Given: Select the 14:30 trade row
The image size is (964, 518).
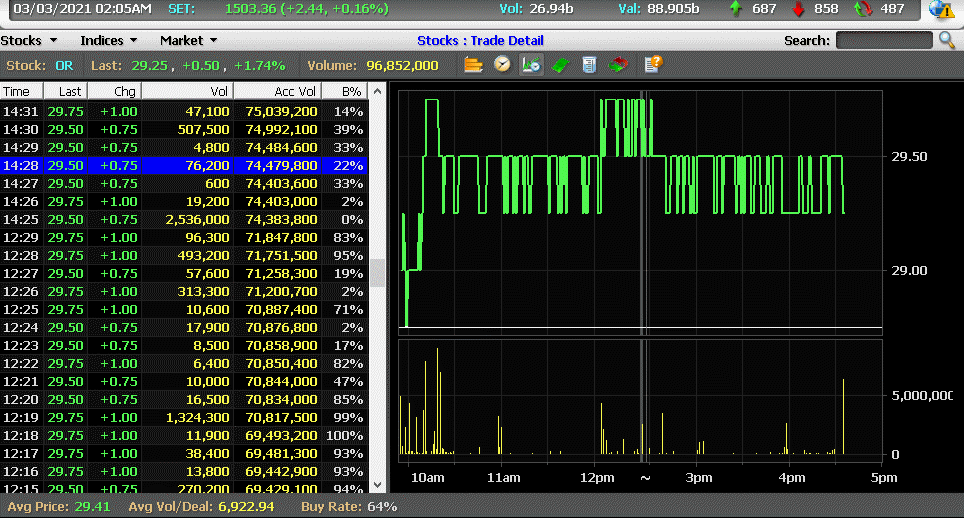Looking at the screenshot, I should [184, 130].
